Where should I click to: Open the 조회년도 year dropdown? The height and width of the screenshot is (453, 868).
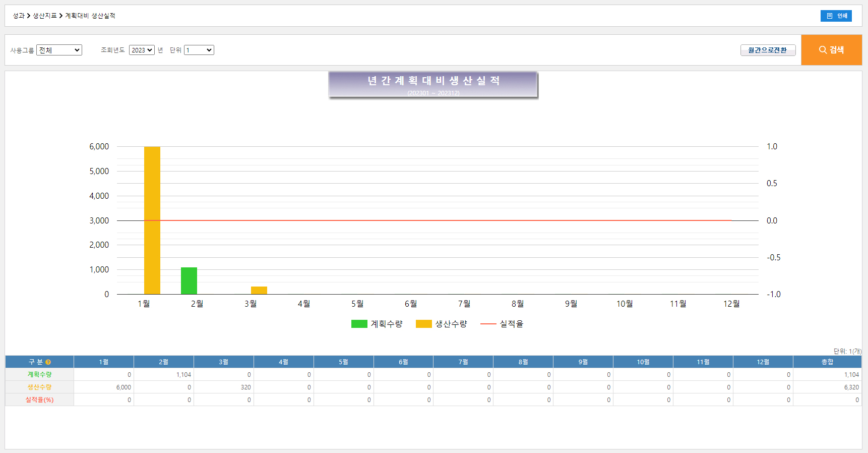[142, 50]
